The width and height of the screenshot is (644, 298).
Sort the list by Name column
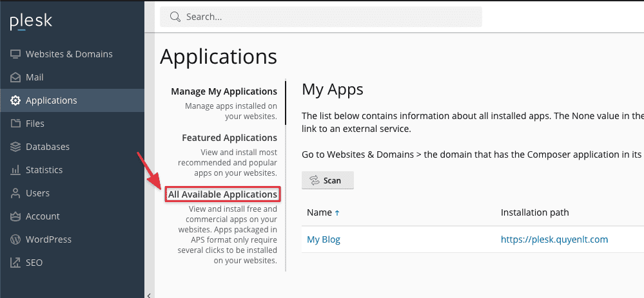coord(319,212)
